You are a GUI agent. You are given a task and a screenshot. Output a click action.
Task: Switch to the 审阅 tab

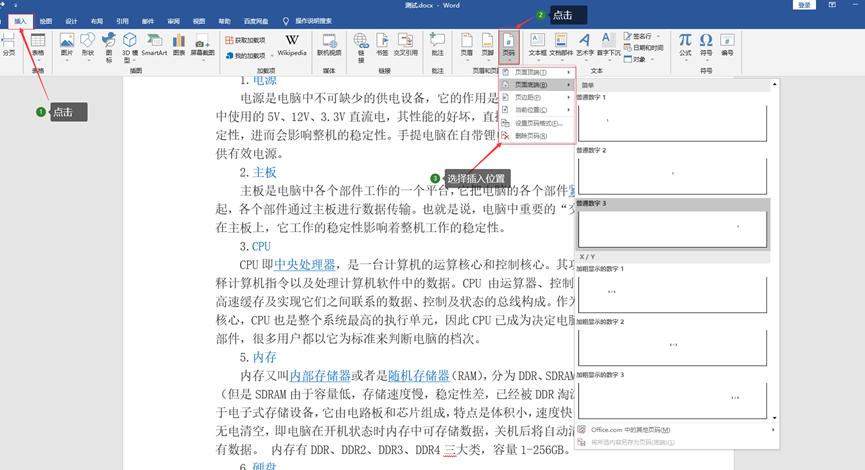(173, 22)
